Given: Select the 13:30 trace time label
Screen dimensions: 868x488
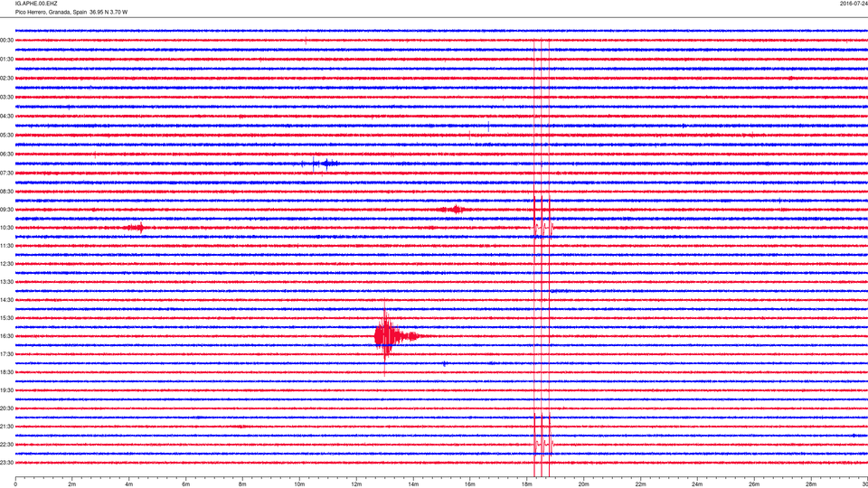Looking at the screenshot, I should click(x=6, y=282).
